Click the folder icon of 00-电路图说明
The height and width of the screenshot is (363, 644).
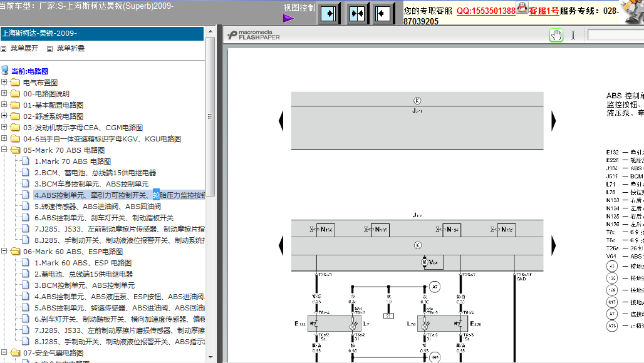coord(15,93)
